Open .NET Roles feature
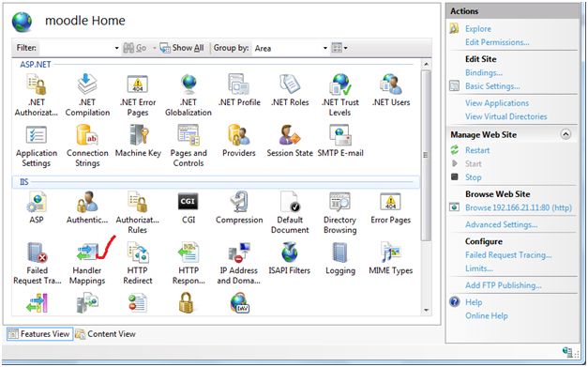This screenshot has width=588, height=367. tap(290, 90)
